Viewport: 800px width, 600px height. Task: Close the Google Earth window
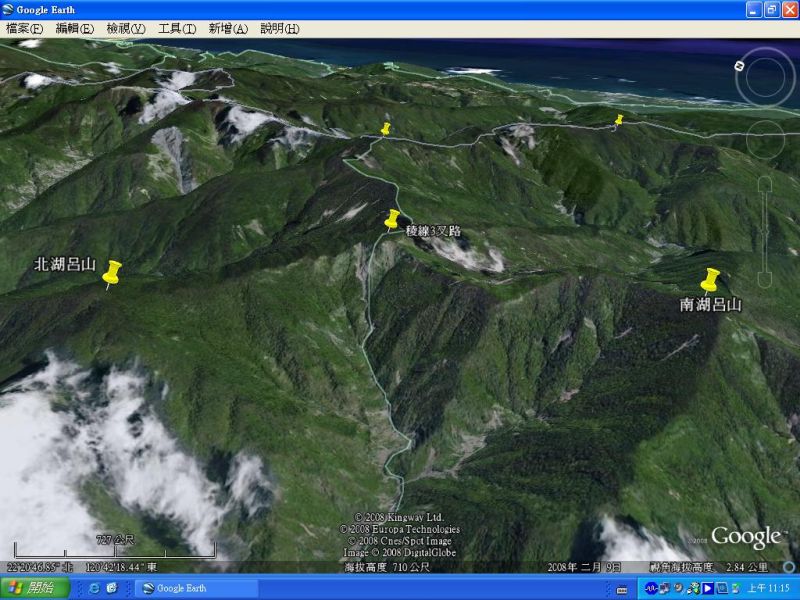(790, 10)
